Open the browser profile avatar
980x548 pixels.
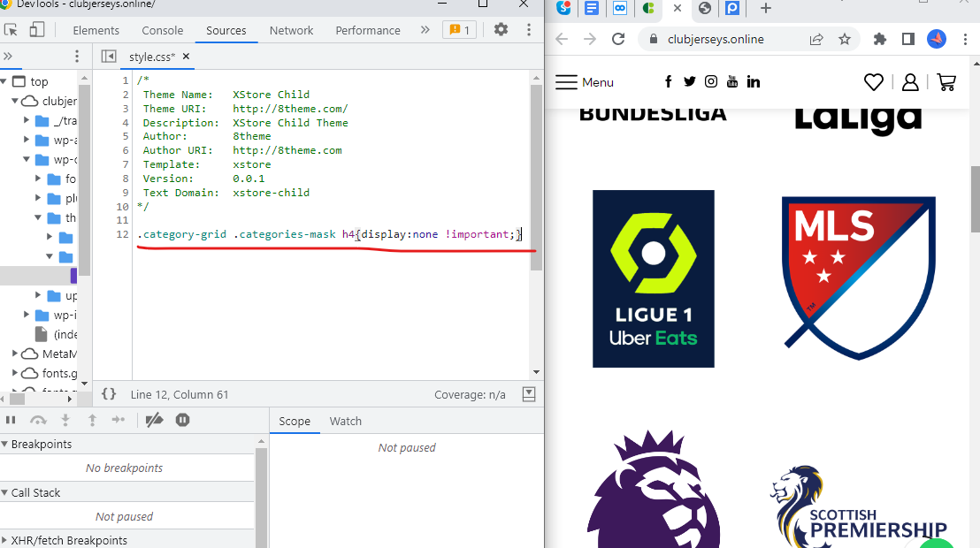937,40
